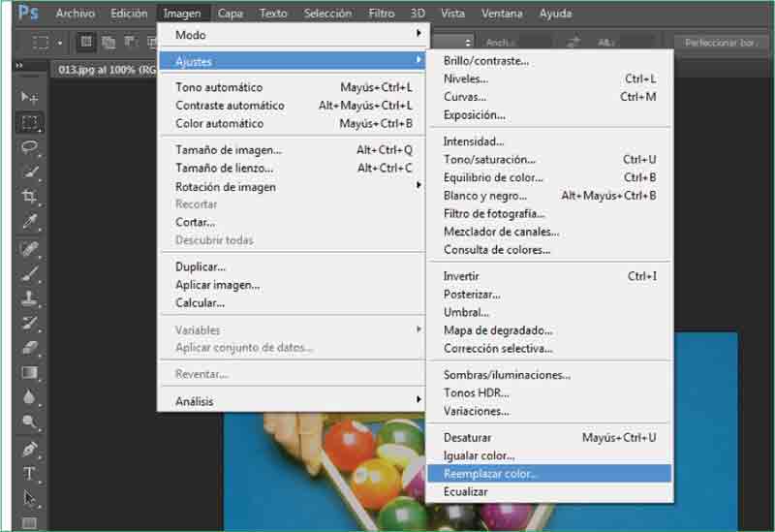Open the Filtro menu
775x532 pixels.
(381, 14)
